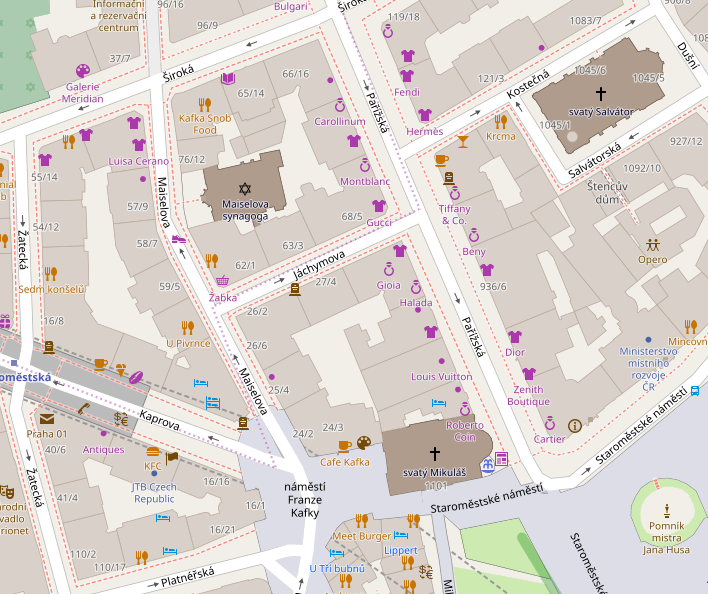Click the Žabka shopping basket icon
The width and height of the screenshot is (708, 594).
(x=222, y=281)
